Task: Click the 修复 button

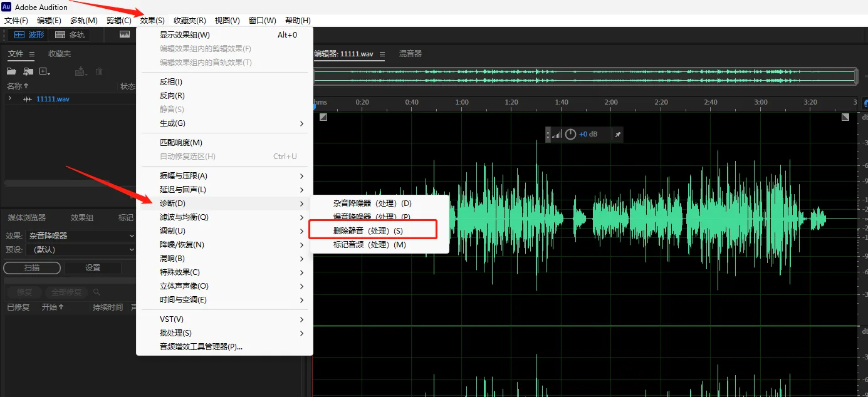Action: 24,292
